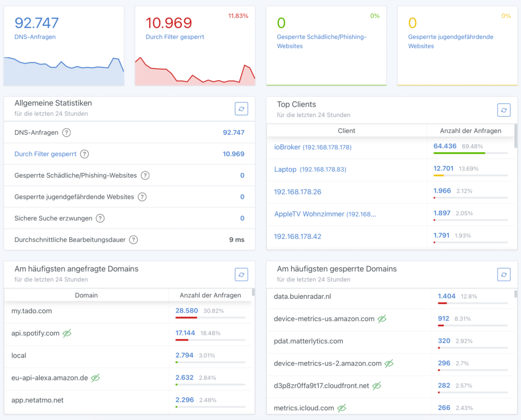Image resolution: width=521 pixels, height=420 pixels.
Task: Refresh the Top Clients panel
Action: pos(504,110)
